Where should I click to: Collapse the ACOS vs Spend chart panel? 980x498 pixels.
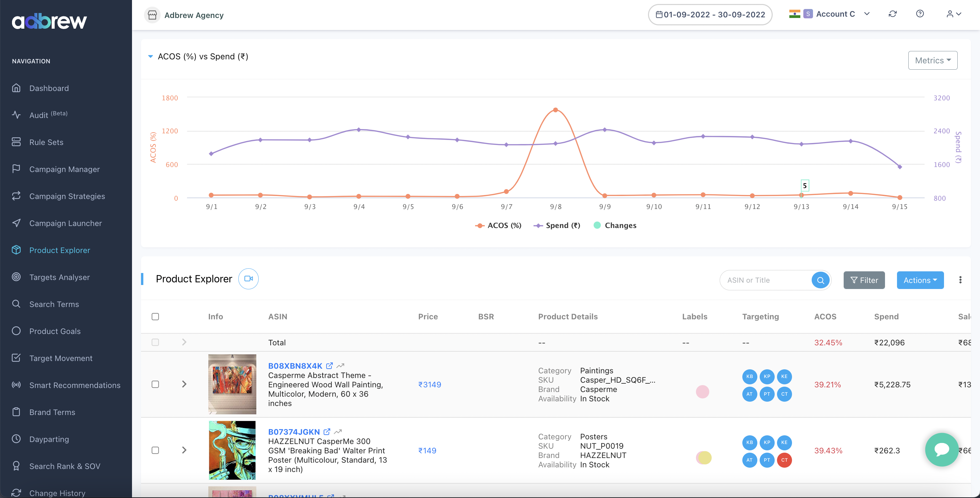[x=151, y=57]
